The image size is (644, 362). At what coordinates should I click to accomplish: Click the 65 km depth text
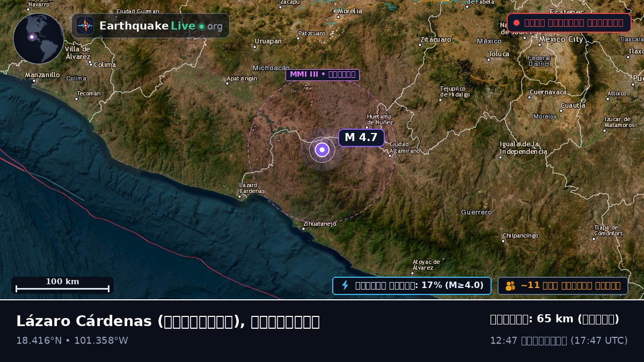coord(554,319)
